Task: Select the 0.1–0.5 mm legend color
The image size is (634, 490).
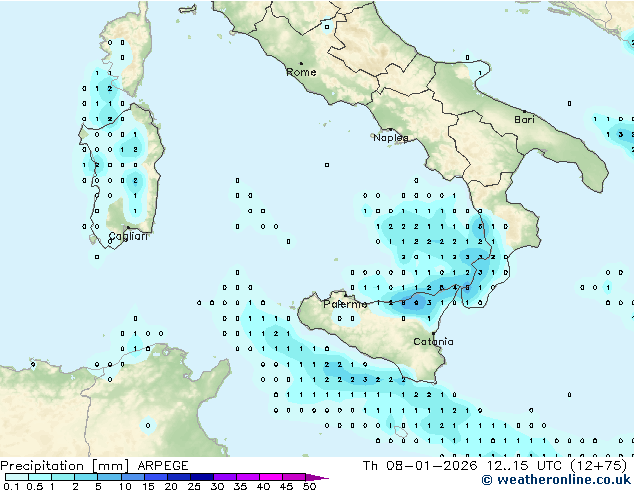Action: 17,477
